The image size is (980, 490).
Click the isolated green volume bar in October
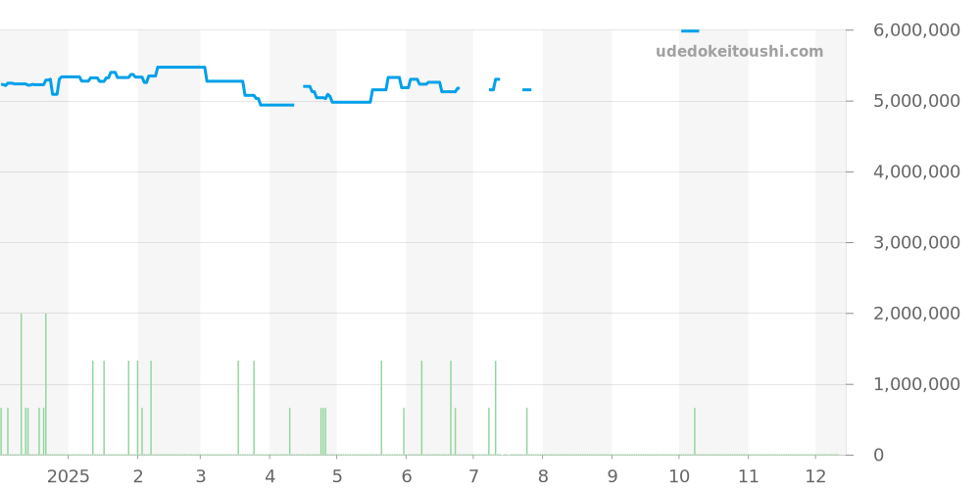point(695,431)
